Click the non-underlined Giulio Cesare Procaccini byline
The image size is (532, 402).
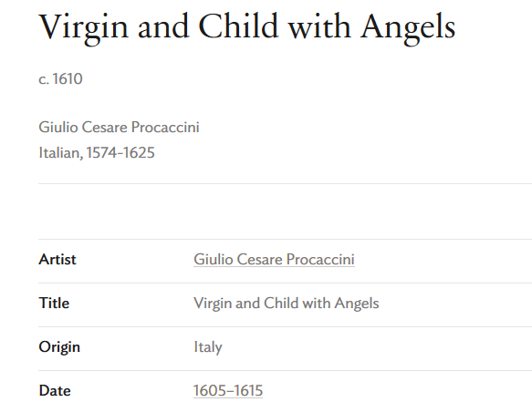[120, 127]
